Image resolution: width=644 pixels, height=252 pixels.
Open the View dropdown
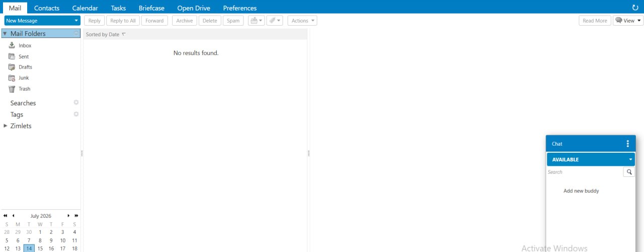pyautogui.click(x=628, y=21)
